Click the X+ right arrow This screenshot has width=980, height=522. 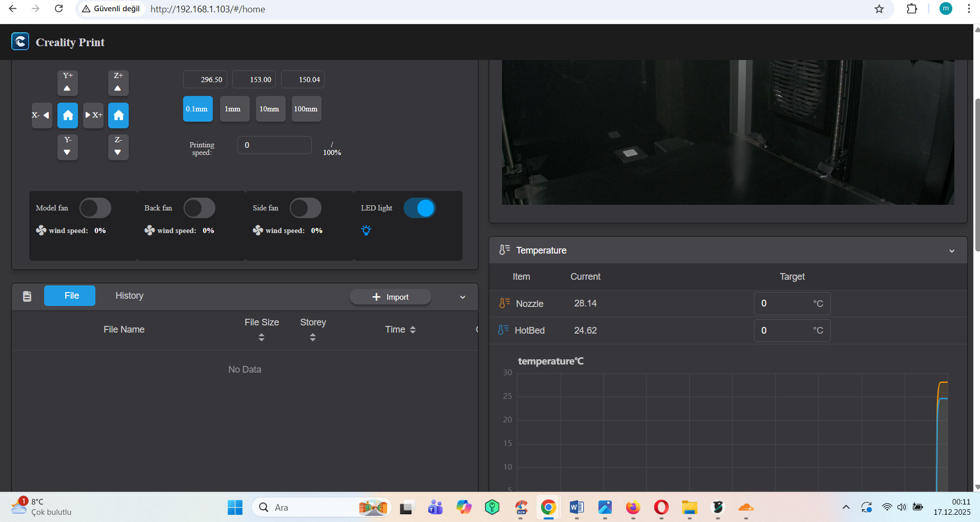click(x=93, y=115)
